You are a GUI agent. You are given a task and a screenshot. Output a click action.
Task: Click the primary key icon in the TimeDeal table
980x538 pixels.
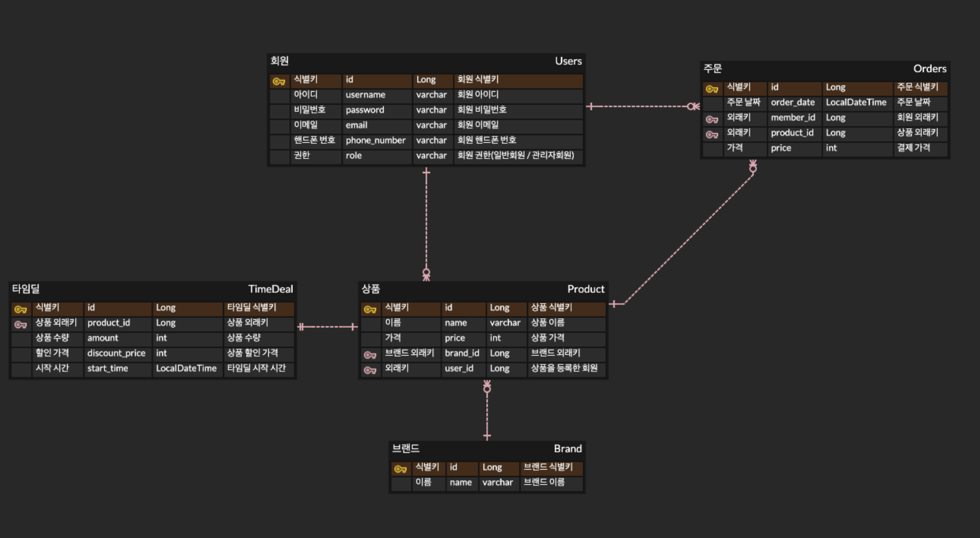pos(20,308)
